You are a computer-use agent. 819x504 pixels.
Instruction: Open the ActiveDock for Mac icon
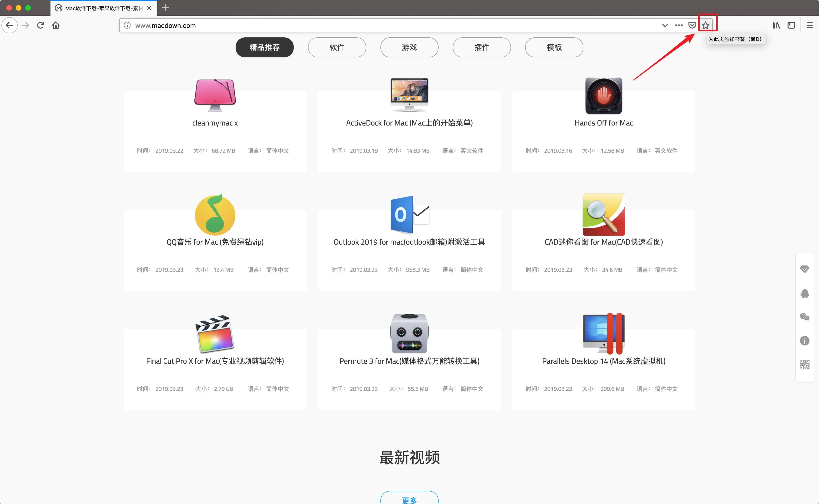pyautogui.click(x=409, y=95)
